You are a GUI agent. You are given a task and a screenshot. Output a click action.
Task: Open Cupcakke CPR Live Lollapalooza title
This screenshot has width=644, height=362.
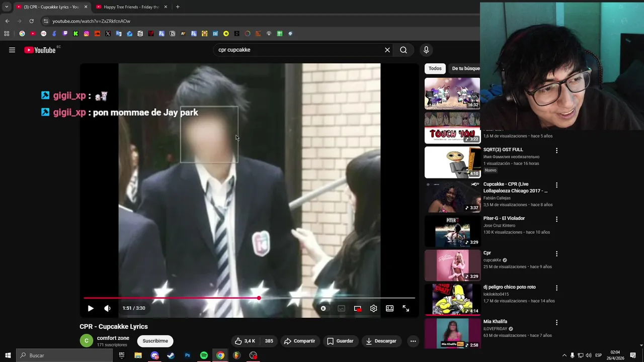click(516, 188)
